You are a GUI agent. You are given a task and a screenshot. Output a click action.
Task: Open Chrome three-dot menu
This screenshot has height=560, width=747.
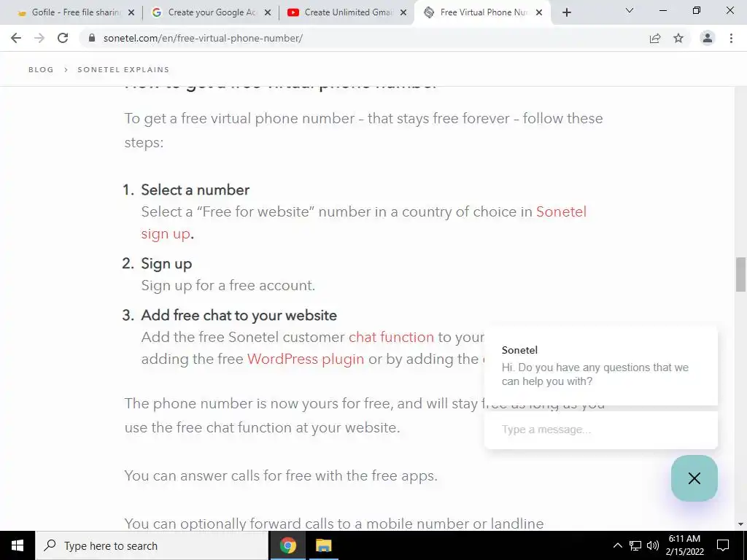(731, 38)
